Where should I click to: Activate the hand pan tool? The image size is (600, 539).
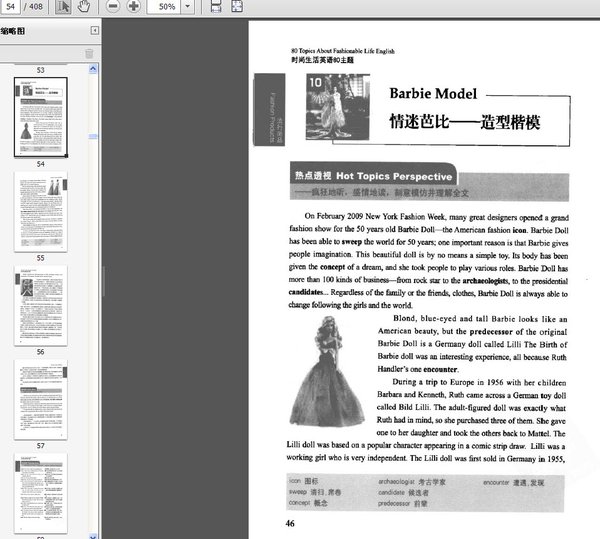coord(83,7)
